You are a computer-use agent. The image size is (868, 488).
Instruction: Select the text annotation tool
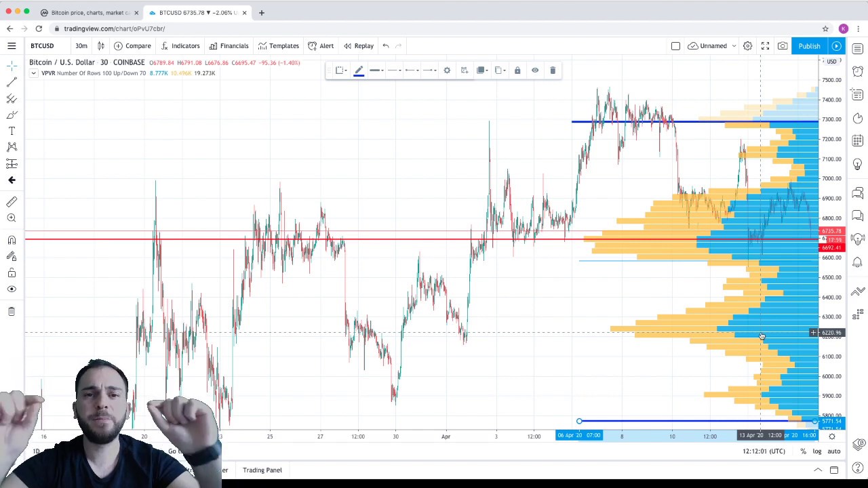(12, 131)
